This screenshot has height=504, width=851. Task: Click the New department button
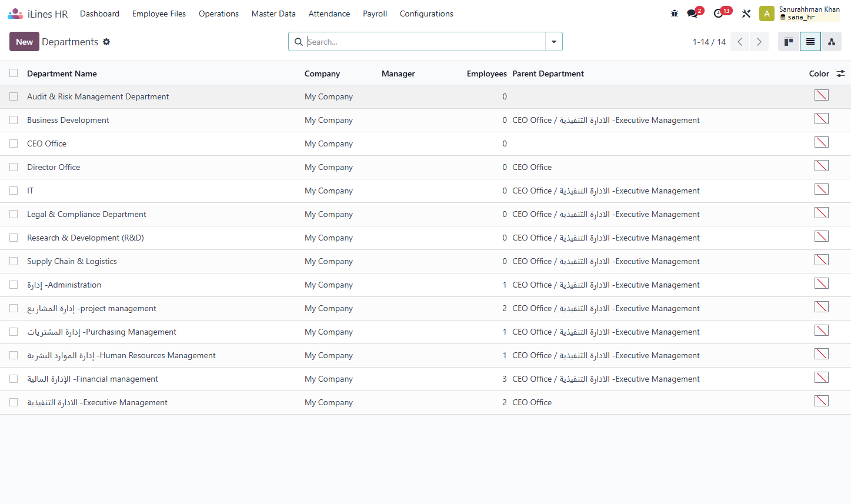click(24, 42)
